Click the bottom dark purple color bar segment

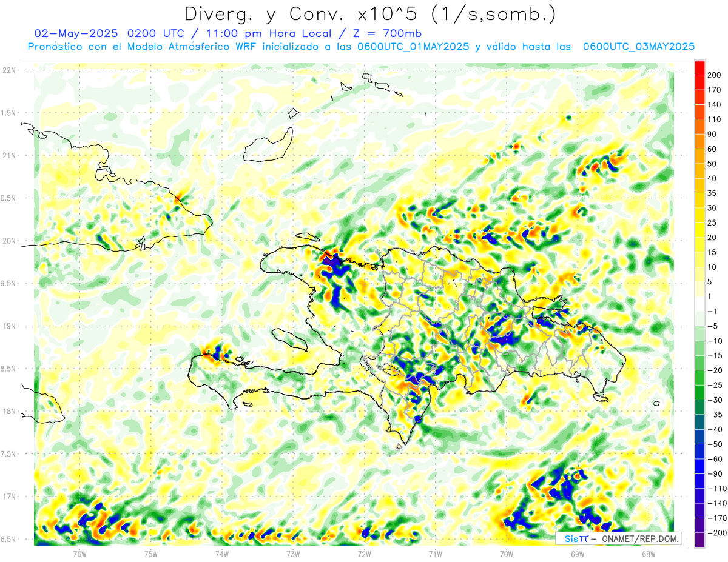point(699,540)
